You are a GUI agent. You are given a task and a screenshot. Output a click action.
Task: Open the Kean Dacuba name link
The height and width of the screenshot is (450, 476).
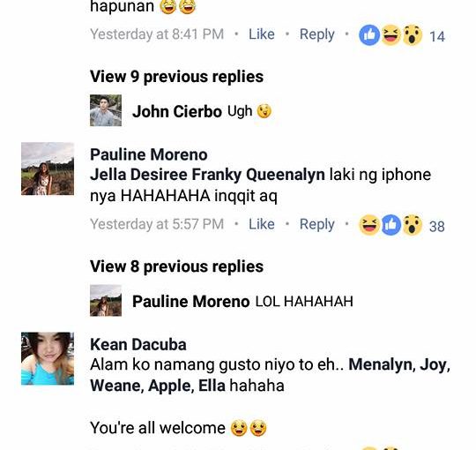click(138, 345)
